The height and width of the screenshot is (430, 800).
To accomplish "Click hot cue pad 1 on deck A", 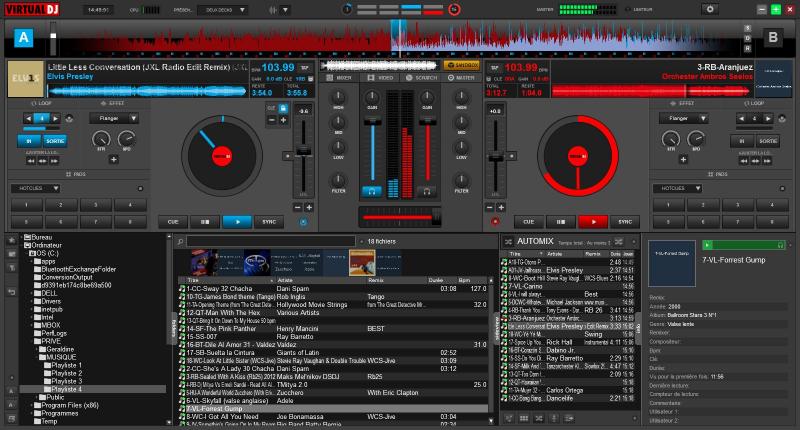I will [27, 205].
